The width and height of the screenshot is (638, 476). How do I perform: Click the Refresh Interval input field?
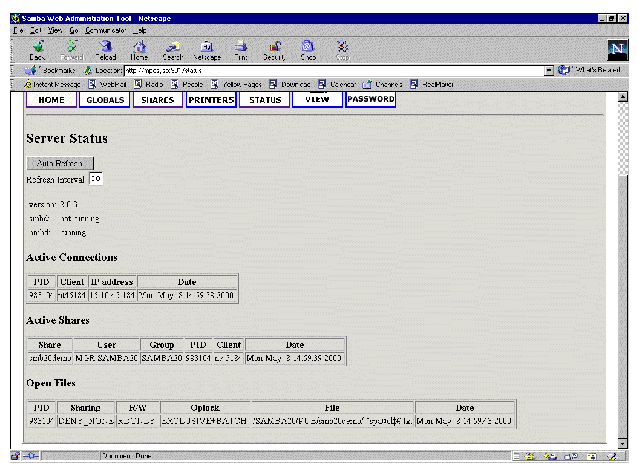96,179
